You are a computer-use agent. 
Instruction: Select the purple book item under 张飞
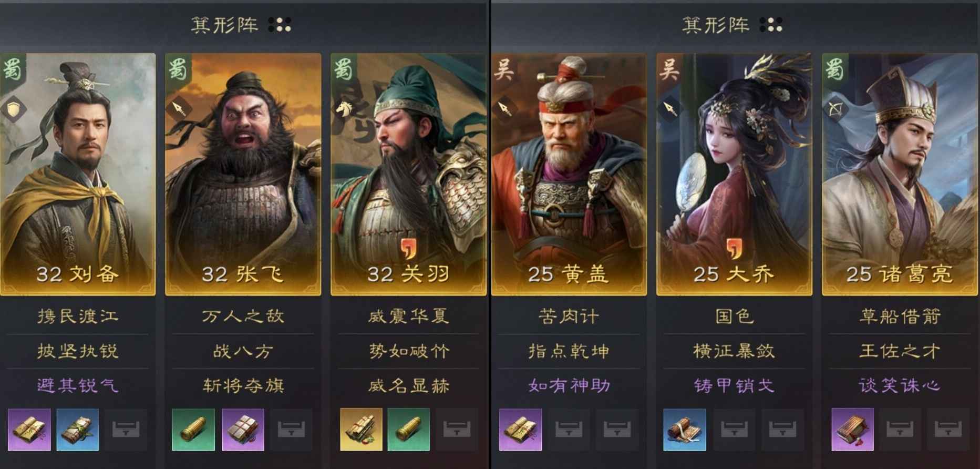point(243,430)
